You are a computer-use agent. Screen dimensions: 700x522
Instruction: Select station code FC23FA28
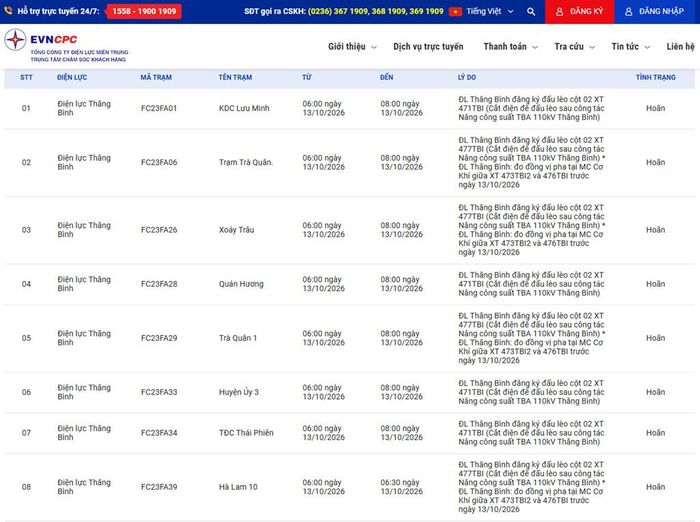point(159,284)
